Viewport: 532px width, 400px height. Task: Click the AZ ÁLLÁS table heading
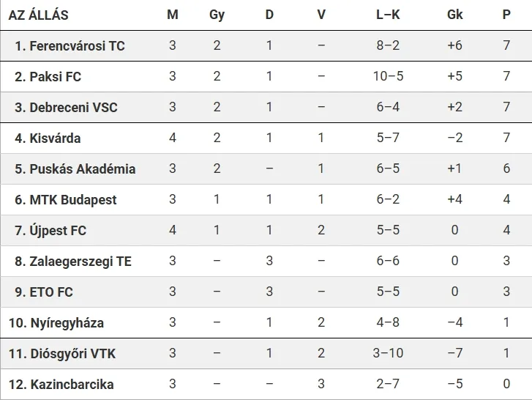click(38, 15)
